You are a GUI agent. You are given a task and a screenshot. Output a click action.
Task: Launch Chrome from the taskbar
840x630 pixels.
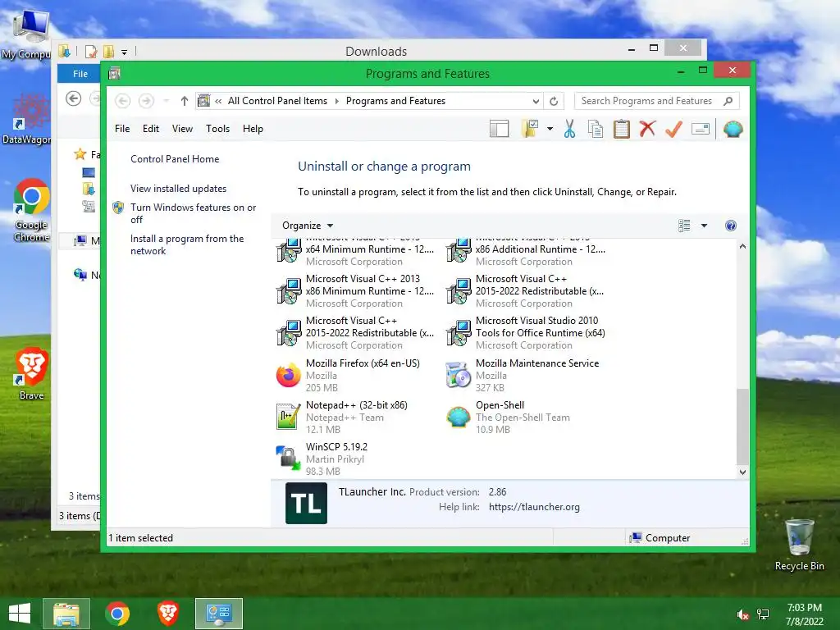click(117, 614)
